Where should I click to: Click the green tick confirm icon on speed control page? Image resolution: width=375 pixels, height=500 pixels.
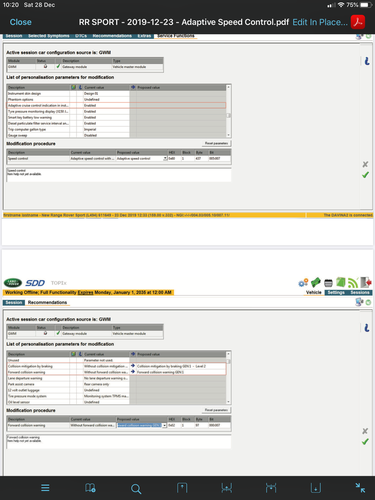pos(365,175)
